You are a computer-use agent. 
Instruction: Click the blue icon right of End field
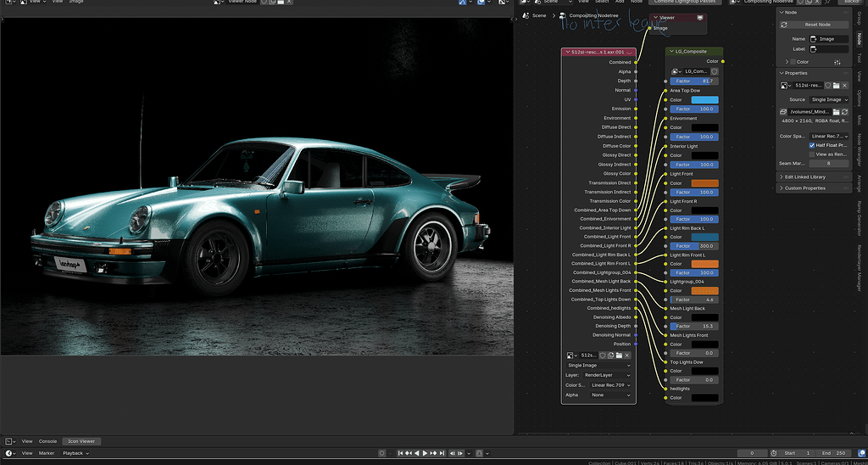861,453
